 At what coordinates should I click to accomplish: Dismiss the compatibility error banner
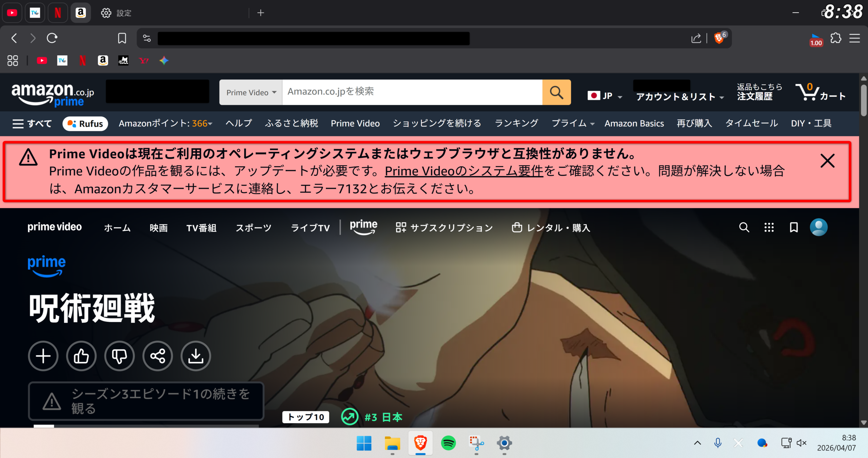827,161
